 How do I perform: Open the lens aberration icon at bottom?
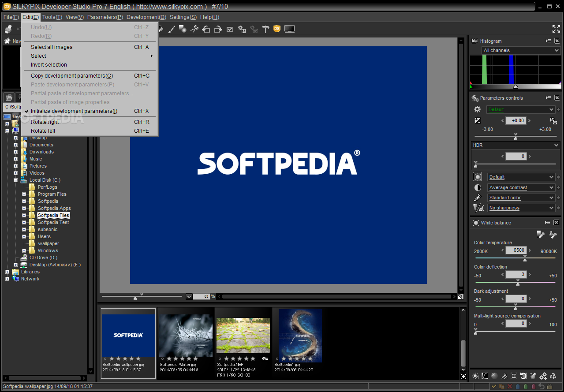pyautogui.click(x=514, y=376)
